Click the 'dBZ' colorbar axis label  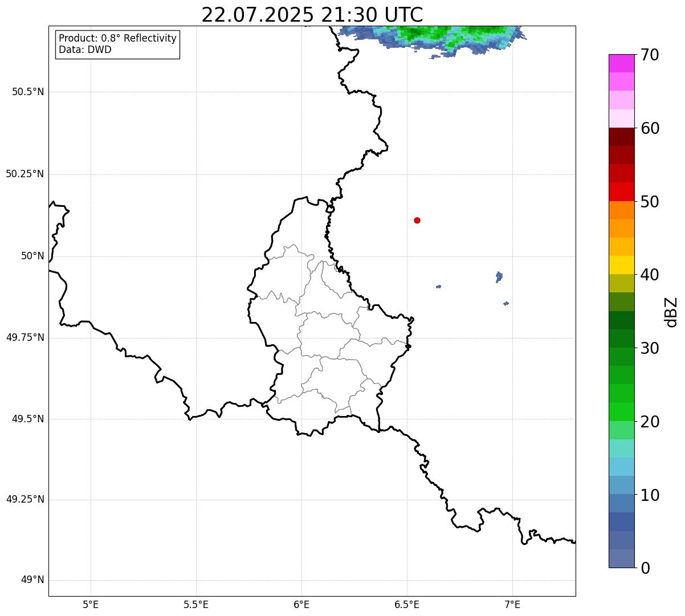(x=671, y=311)
